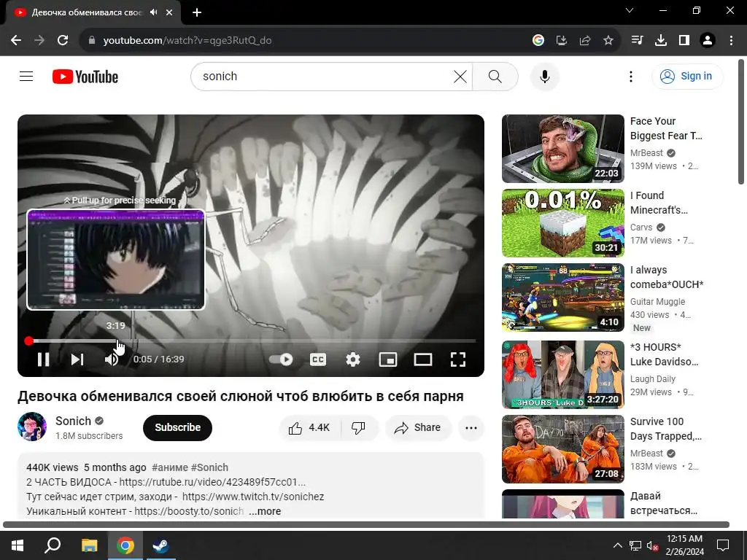Like the video with 4.4K likes

309,427
